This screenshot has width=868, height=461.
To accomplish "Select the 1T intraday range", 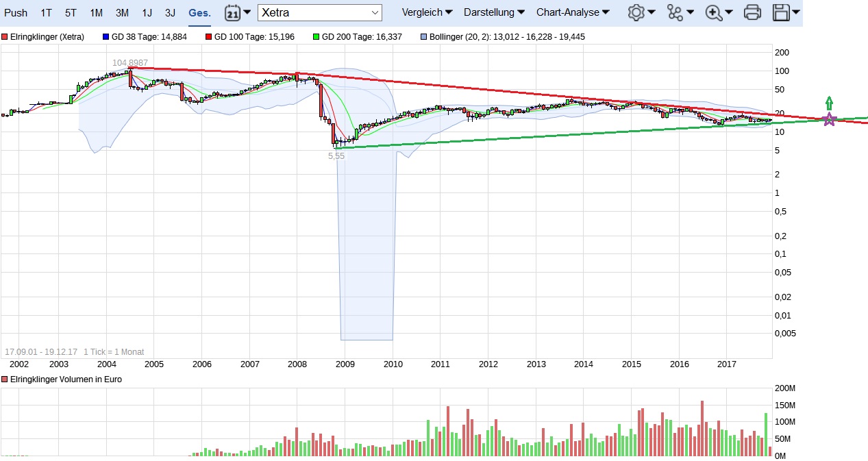I will coord(46,12).
